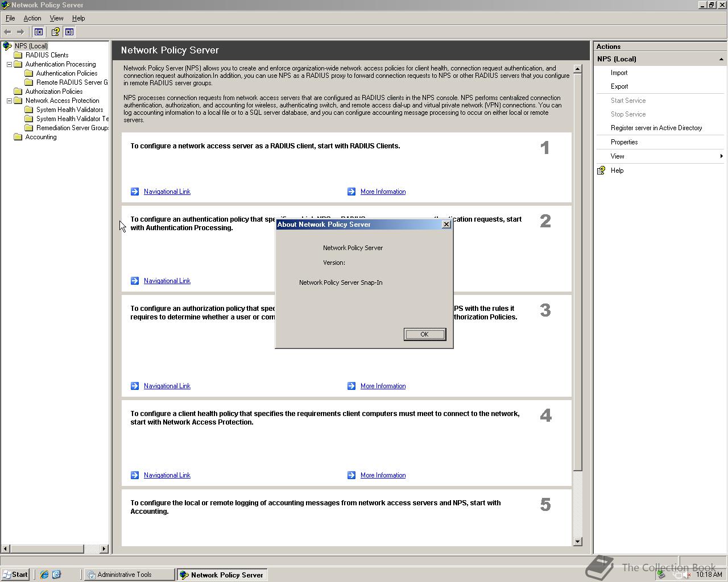Click the Authorization Policies folder icon

coord(18,92)
